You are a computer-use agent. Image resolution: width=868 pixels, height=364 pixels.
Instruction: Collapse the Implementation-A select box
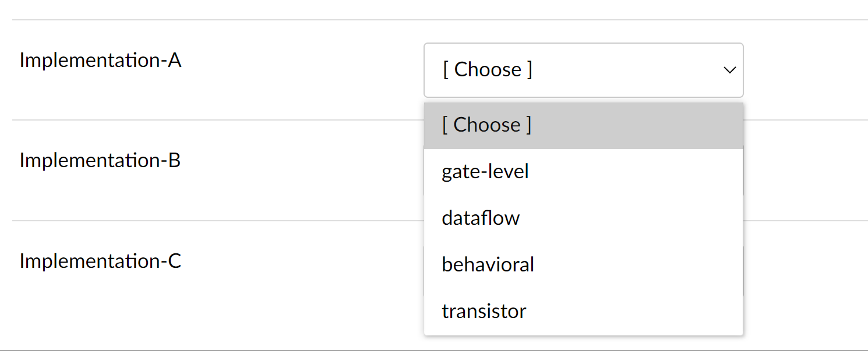tap(583, 70)
